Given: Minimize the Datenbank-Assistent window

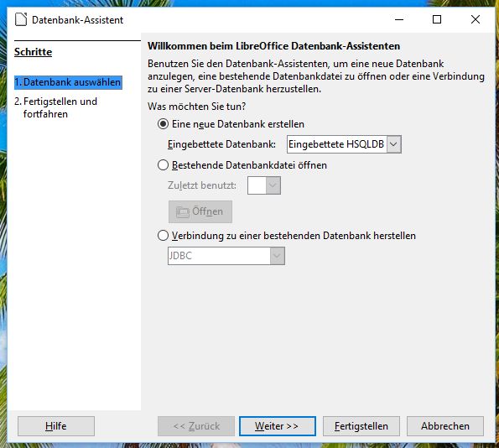Looking at the screenshot, I should [x=399, y=19].
